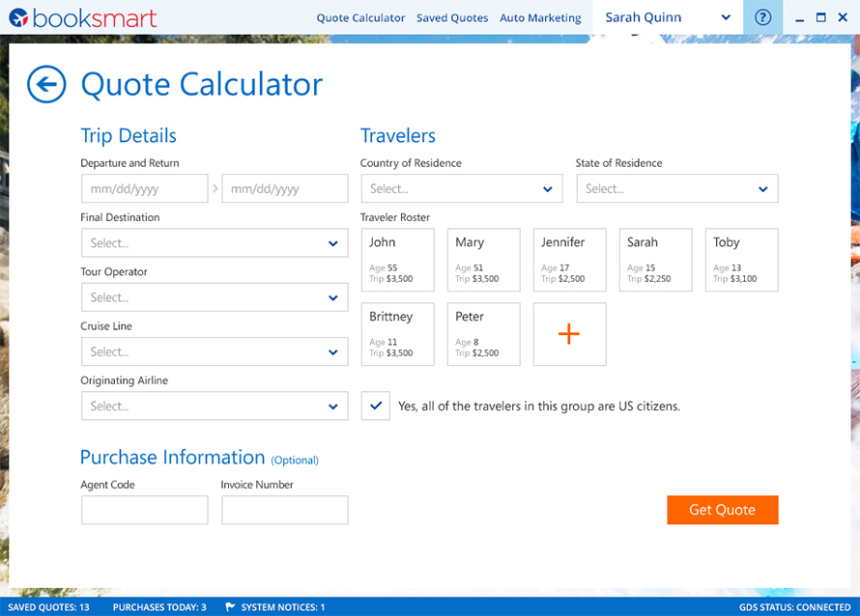860x616 pixels.
Task: Open the State of Residence dropdown
Action: [676, 189]
